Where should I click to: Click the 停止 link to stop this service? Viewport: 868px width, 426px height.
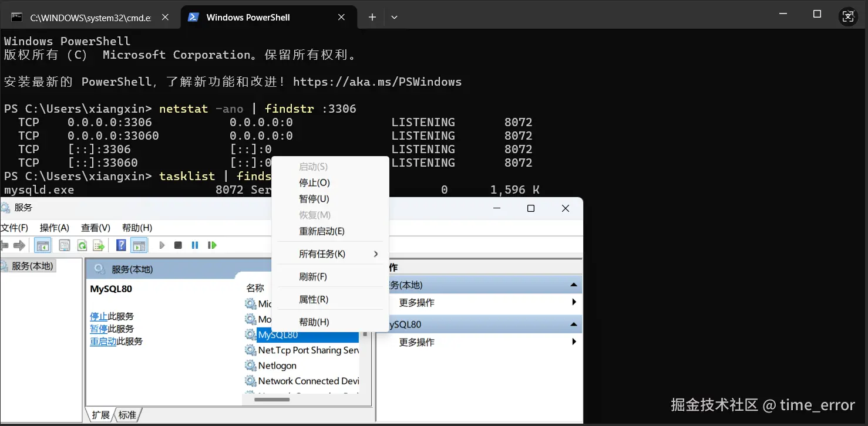(99, 316)
